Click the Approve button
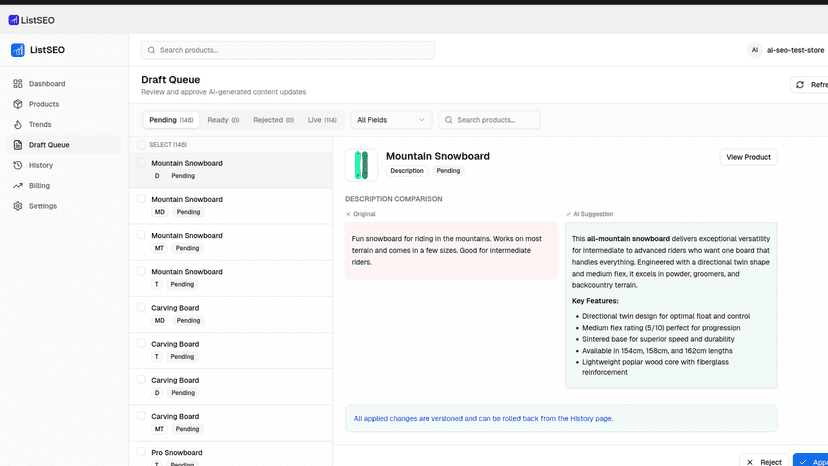 (811, 461)
